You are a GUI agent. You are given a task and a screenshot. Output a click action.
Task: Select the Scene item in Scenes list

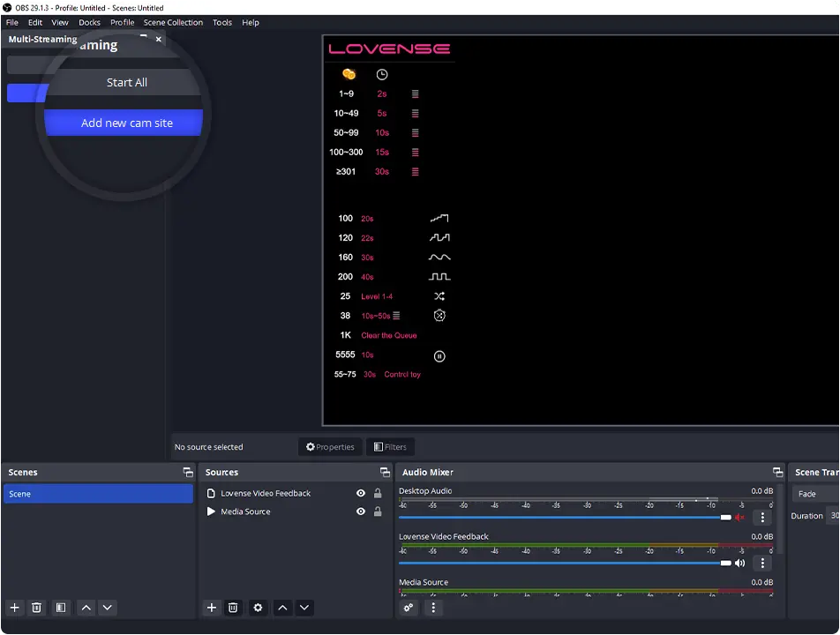click(98, 494)
